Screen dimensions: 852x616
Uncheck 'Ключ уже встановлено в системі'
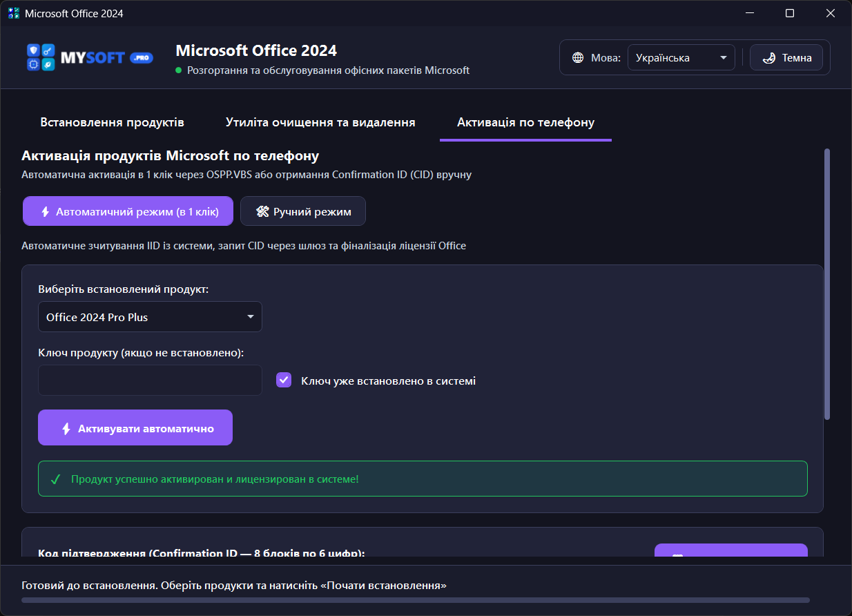[284, 380]
